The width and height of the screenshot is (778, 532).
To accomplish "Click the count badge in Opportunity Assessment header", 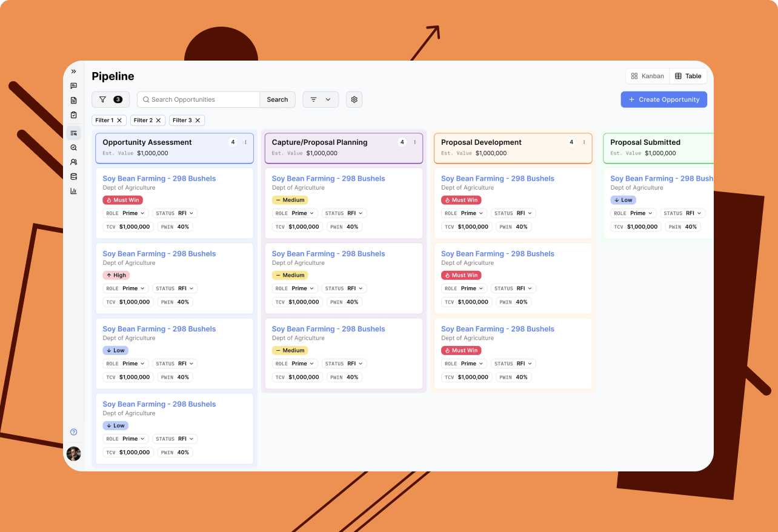I will click(x=233, y=142).
